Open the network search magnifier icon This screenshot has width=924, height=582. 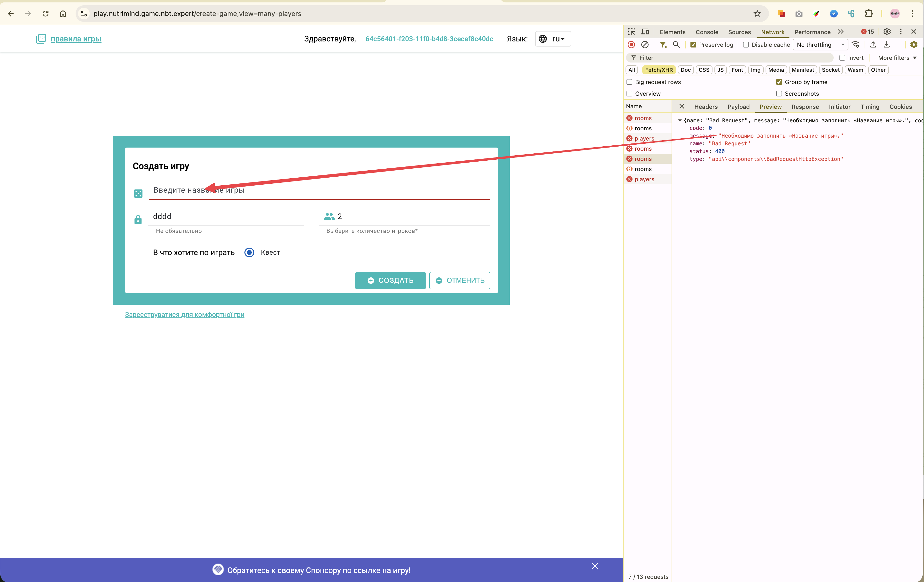(x=676, y=45)
